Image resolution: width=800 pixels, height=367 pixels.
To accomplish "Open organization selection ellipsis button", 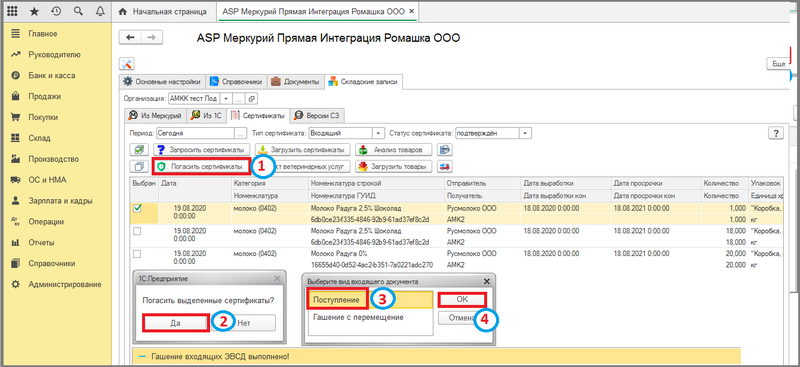I will 239,99.
